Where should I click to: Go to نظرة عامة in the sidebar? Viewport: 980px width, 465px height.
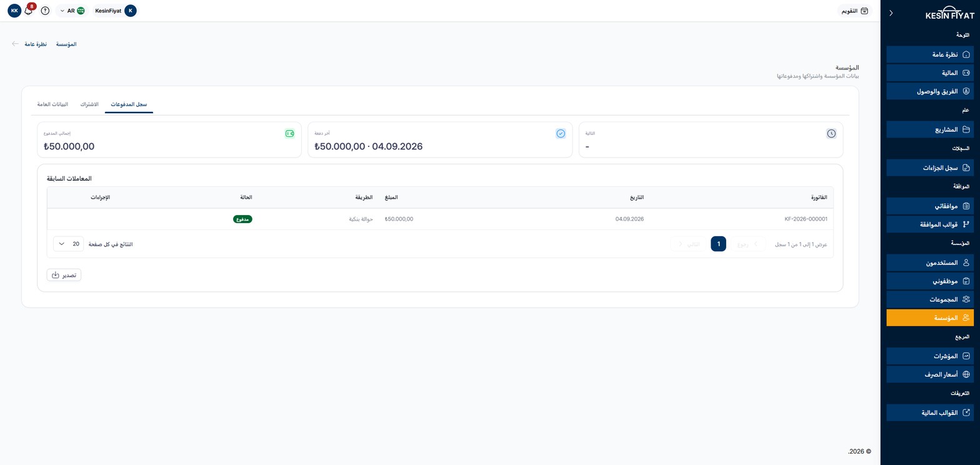930,54
